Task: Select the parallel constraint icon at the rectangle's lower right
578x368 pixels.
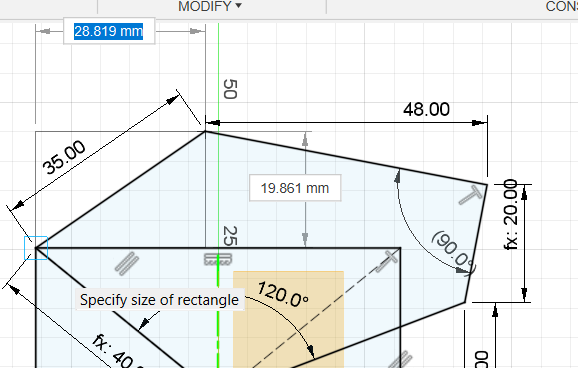Action: (x=400, y=360)
